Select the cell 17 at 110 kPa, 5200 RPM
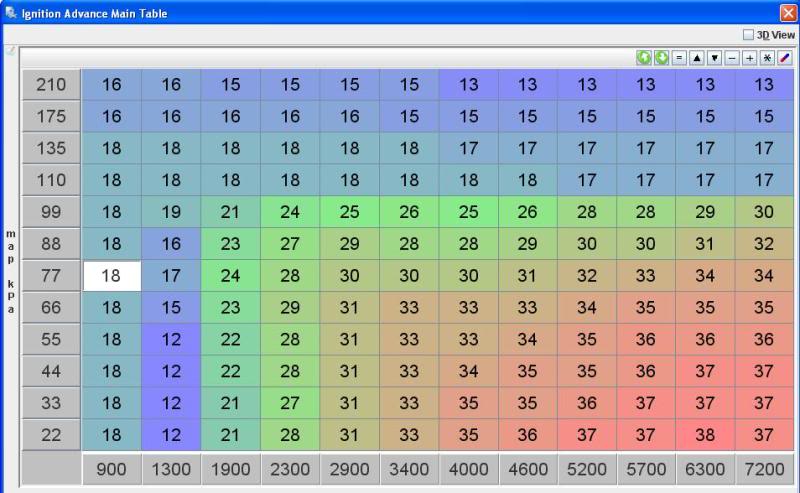The height and width of the screenshot is (493, 800). 587,180
